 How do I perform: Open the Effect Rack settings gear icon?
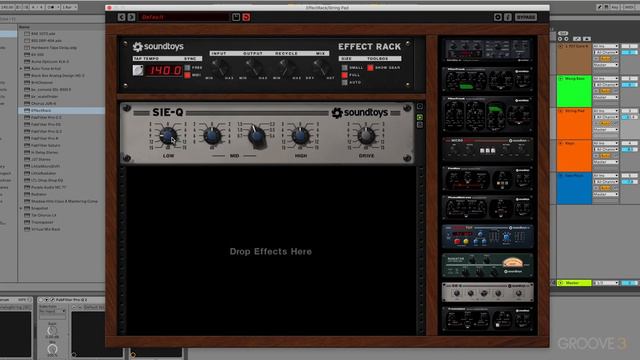498,17
